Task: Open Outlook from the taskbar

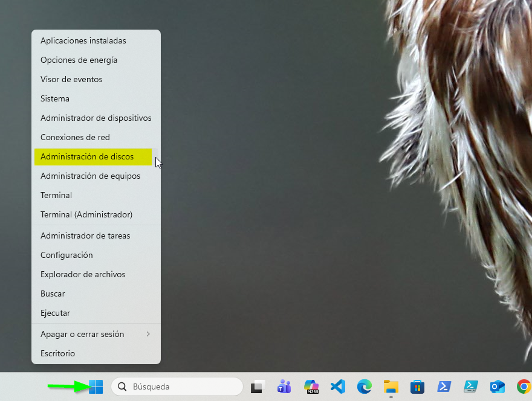Action: coord(497,387)
